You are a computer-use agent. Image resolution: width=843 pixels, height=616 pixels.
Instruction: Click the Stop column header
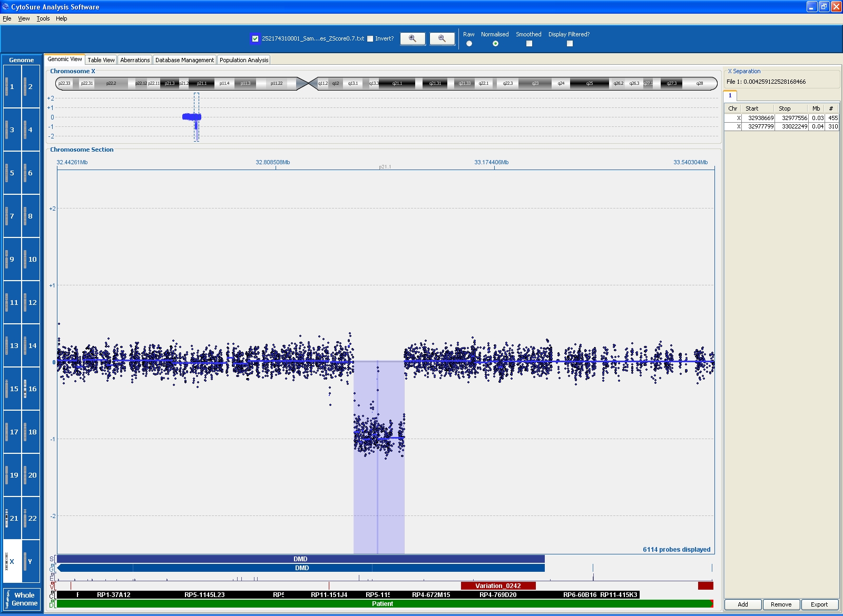pos(791,108)
